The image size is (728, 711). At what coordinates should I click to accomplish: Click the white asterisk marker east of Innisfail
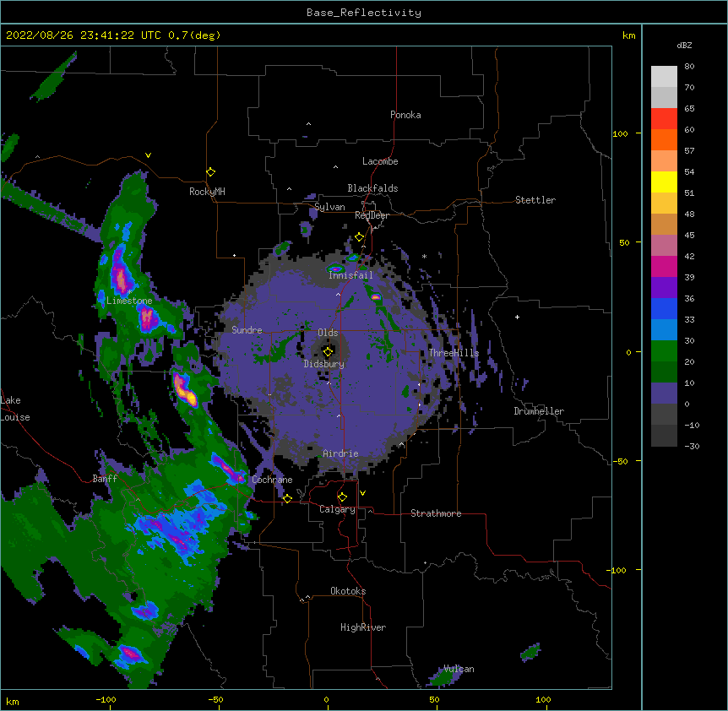pyautogui.click(x=424, y=256)
